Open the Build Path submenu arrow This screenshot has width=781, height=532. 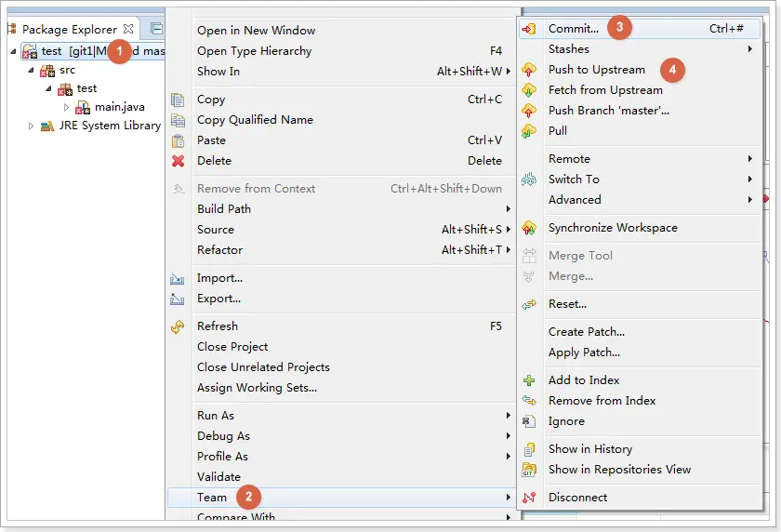point(508,209)
